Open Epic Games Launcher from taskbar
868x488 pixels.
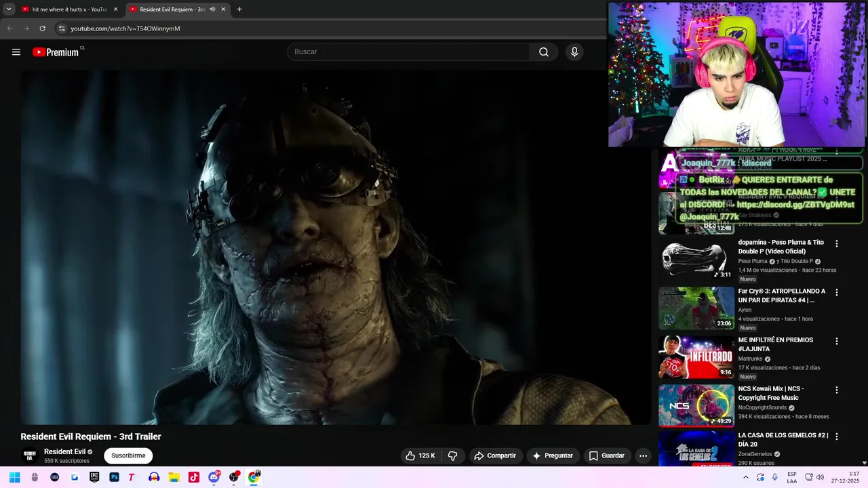94,477
